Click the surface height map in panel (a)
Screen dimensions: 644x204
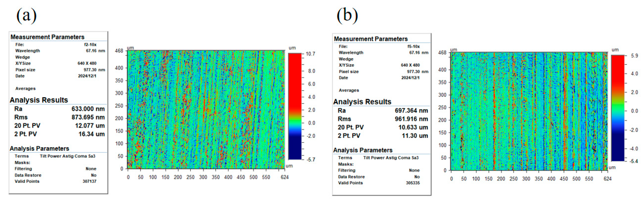click(206, 109)
